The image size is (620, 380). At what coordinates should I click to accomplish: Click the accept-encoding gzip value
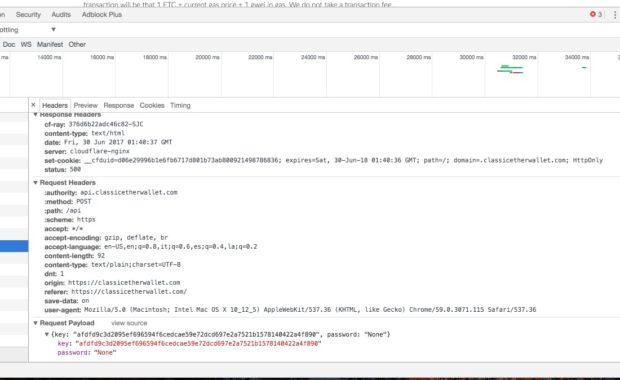click(136, 237)
